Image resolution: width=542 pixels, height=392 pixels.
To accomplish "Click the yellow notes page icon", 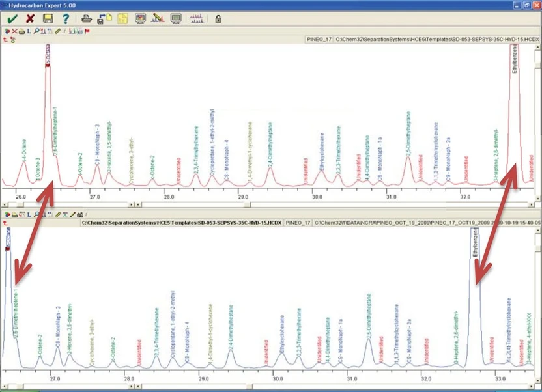I will [x=122, y=18].
